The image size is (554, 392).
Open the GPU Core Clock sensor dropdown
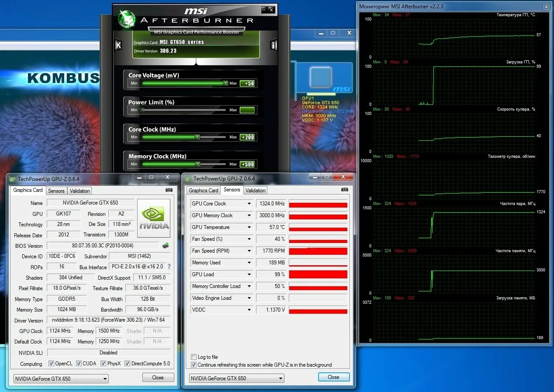(249, 204)
